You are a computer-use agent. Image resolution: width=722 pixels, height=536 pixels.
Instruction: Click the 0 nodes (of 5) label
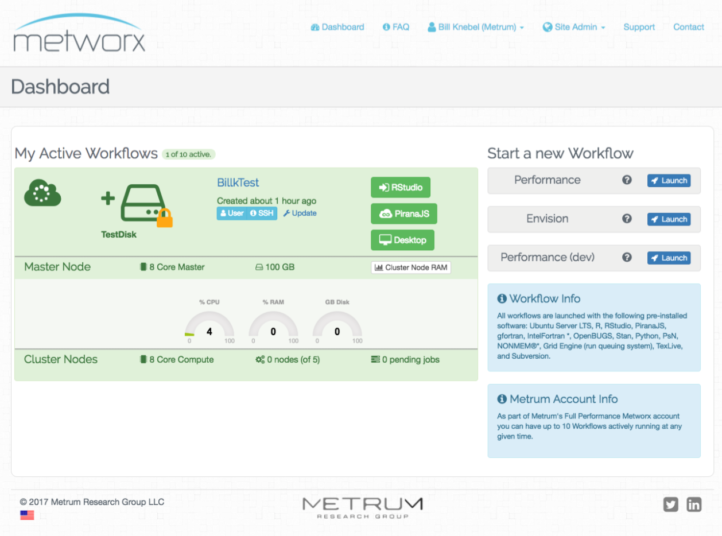click(x=288, y=360)
